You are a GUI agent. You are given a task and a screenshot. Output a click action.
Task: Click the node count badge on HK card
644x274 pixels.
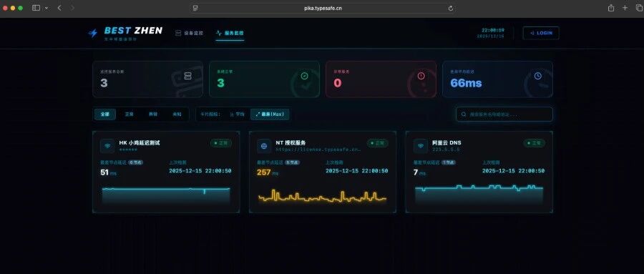[135, 162]
